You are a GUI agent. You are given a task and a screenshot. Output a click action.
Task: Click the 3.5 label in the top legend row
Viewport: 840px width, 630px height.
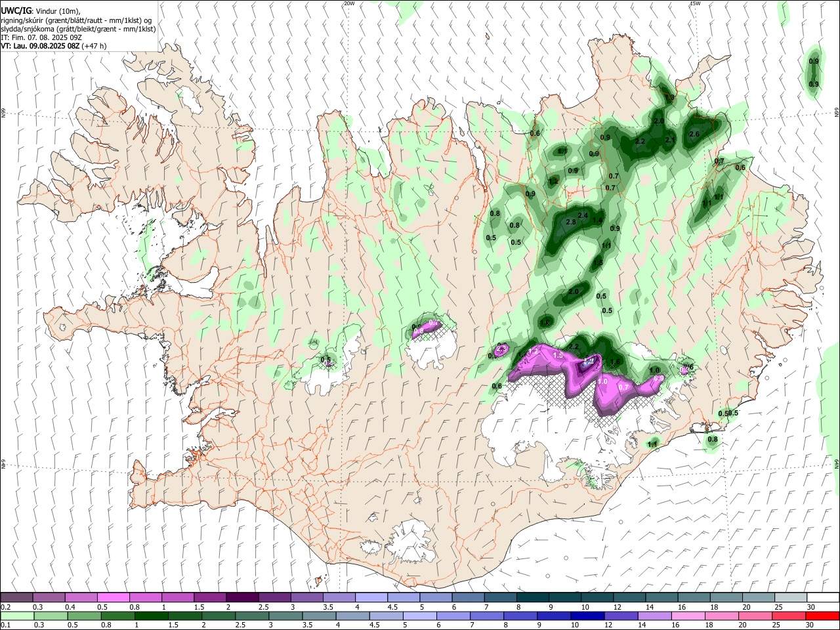click(327, 607)
